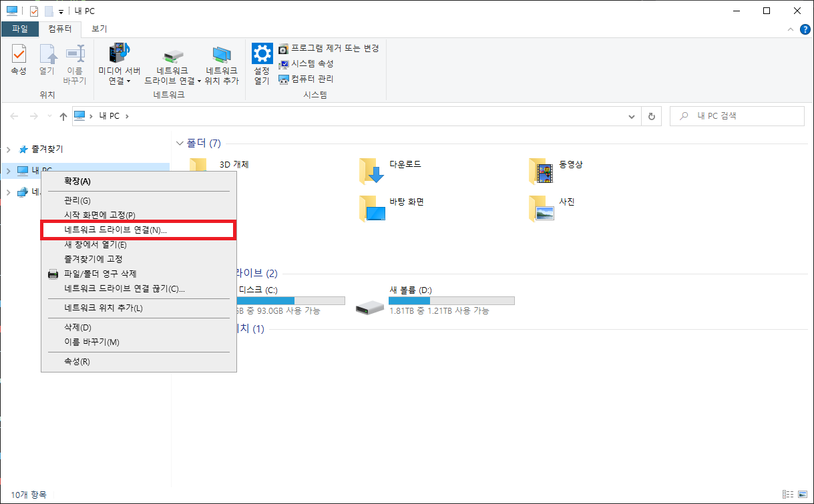Select the 동영상 folder icon

(542, 171)
